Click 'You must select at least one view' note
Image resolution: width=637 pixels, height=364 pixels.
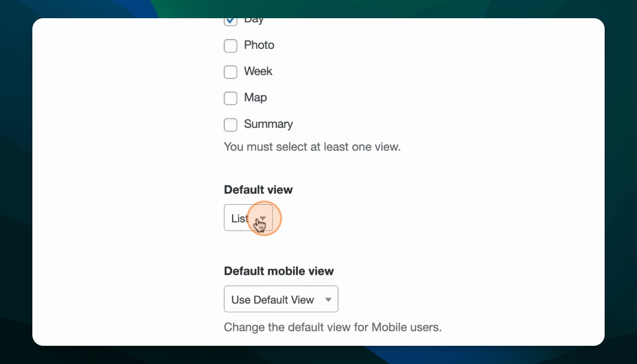click(x=312, y=147)
